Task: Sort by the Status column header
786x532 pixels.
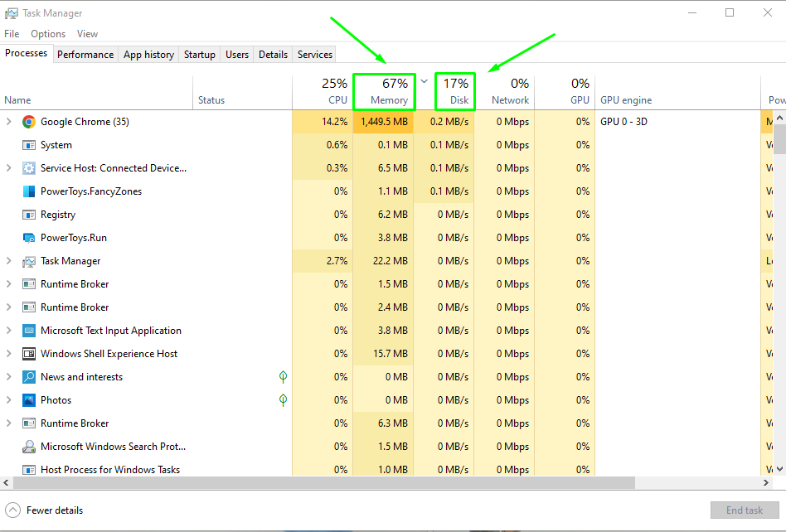Action: click(x=243, y=92)
